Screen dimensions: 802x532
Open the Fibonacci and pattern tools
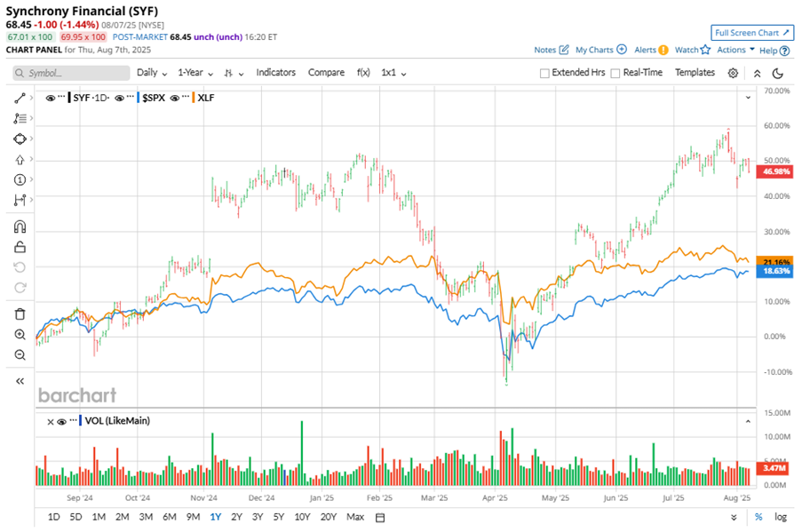tap(20, 119)
